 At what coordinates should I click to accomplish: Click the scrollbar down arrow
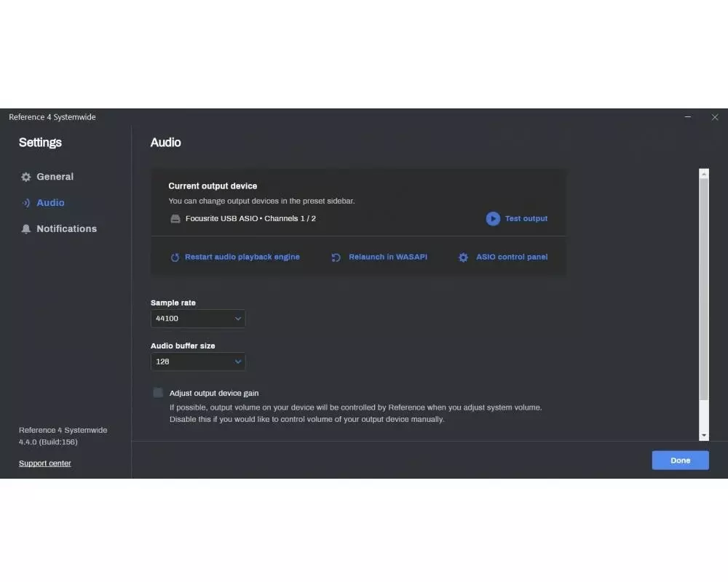point(703,435)
